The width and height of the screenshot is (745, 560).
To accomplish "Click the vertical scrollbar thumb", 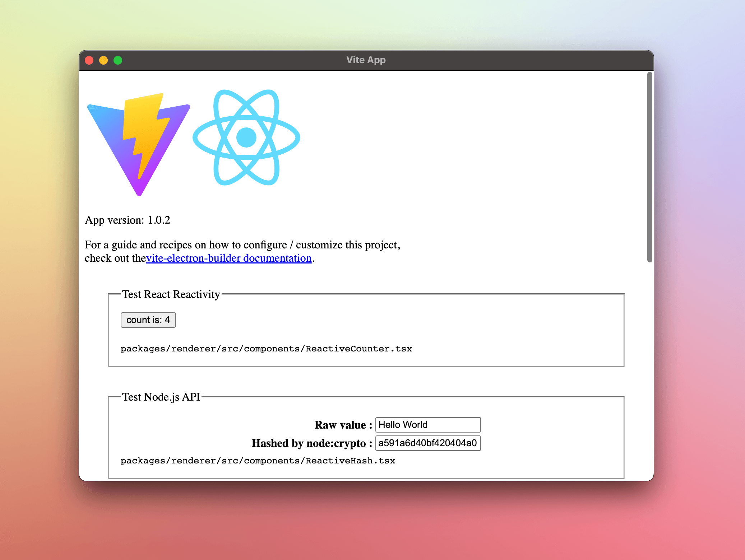I will tap(649, 167).
